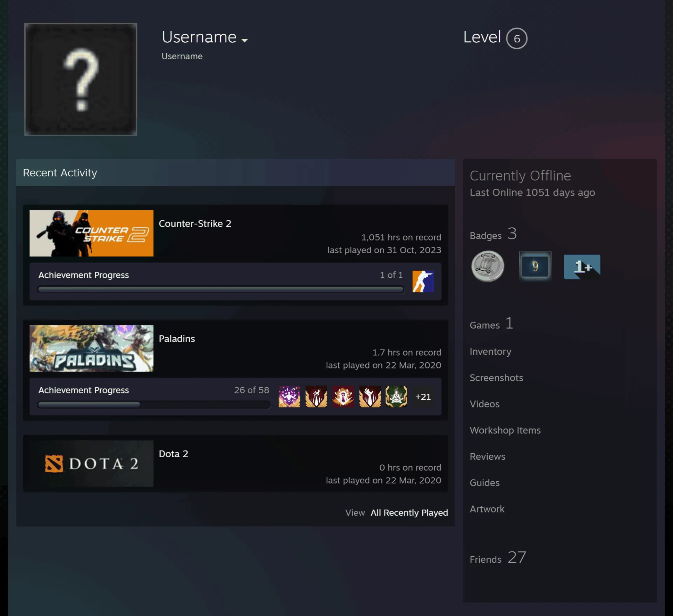Screen dimensions: 673x616
Task: Show the +21 more Paladins achievements
Action: coord(423,397)
